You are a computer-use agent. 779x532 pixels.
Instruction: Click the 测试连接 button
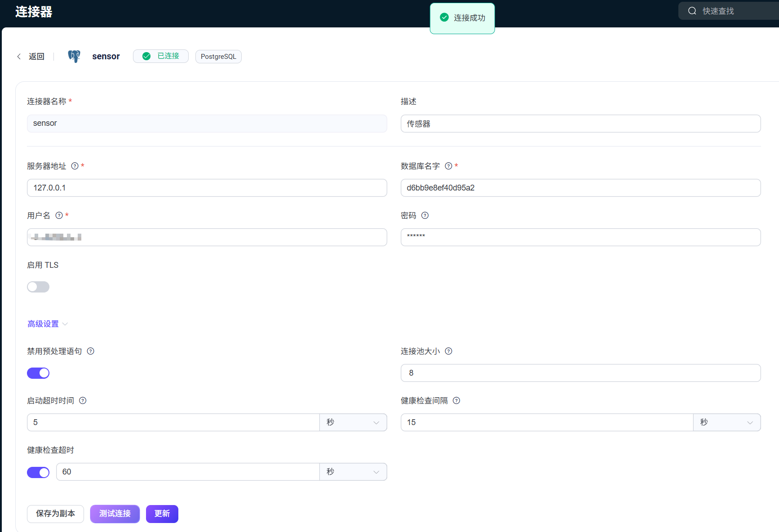[x=115, y=514]
